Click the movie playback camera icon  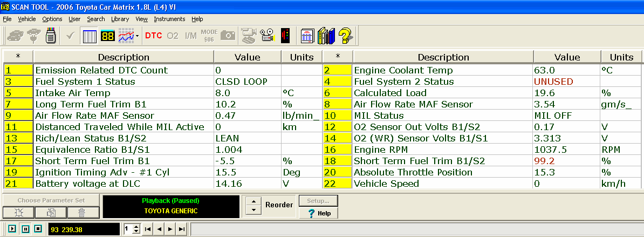point(268,36)
